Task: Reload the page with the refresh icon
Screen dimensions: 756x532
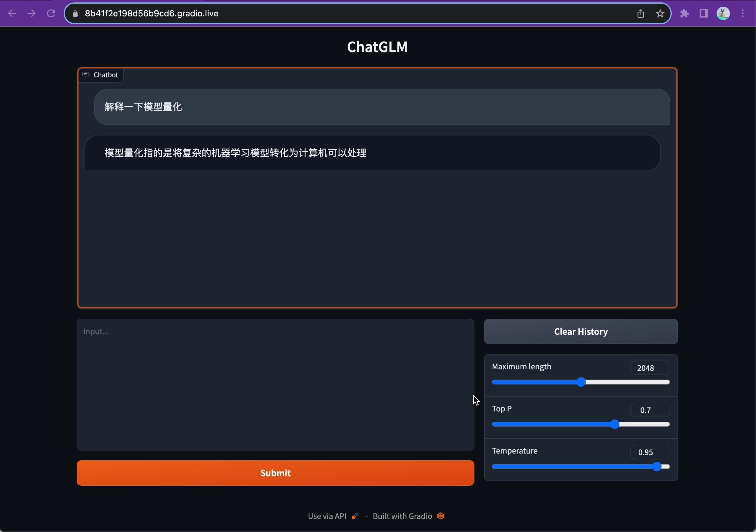Action: (x=51, y=14)
